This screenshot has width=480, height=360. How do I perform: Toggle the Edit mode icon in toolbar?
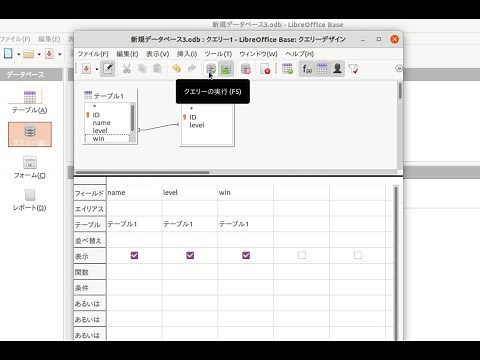pos(108,69)
